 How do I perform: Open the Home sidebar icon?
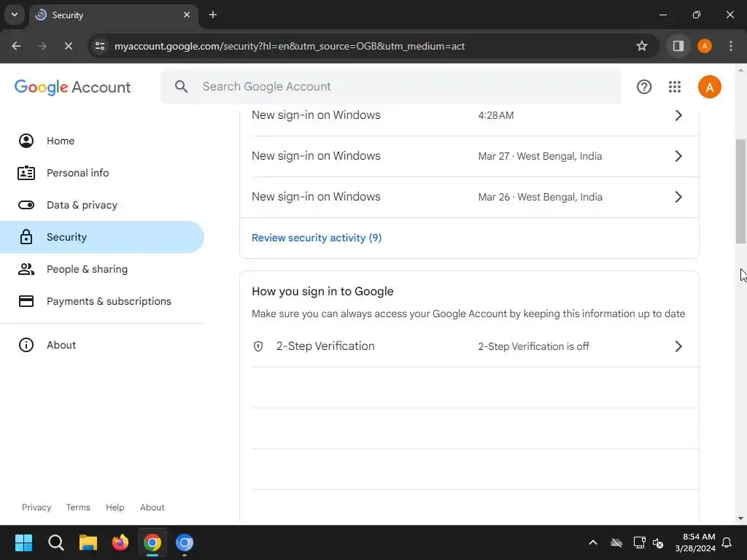tap(26, 141)
